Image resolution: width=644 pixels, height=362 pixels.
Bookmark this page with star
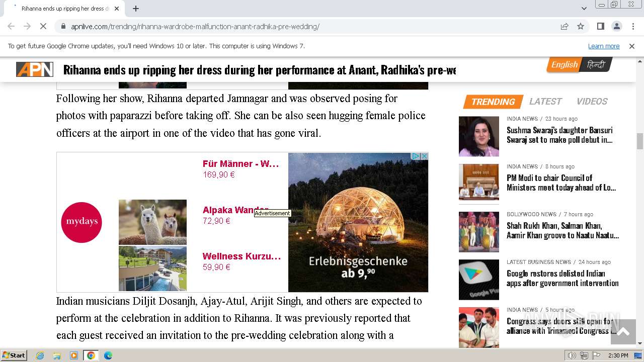pos(581,26)
